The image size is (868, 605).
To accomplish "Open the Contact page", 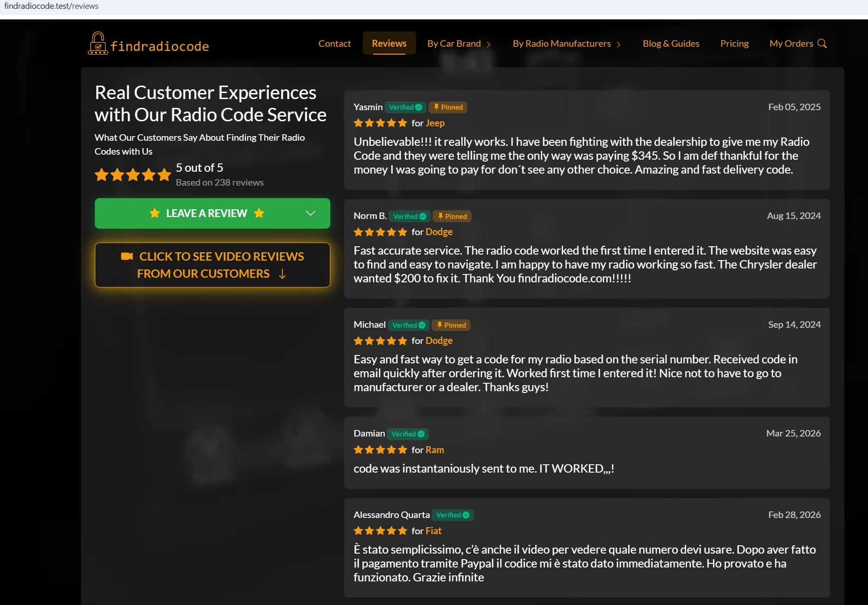I will coord(334,43).
